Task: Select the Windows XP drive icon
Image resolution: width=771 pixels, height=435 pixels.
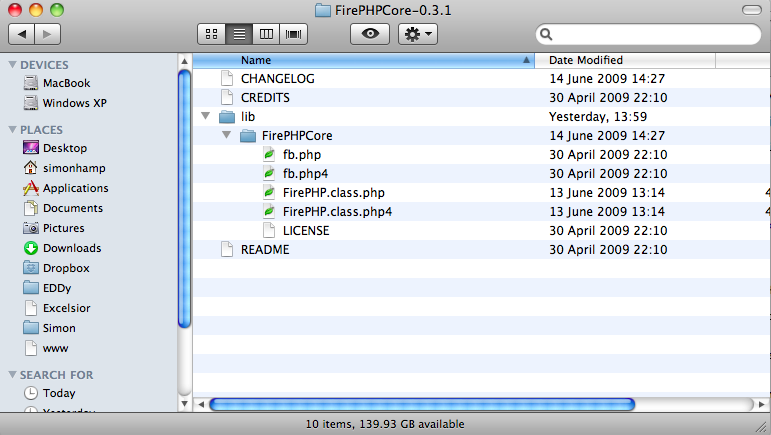Action: point(30,103)
